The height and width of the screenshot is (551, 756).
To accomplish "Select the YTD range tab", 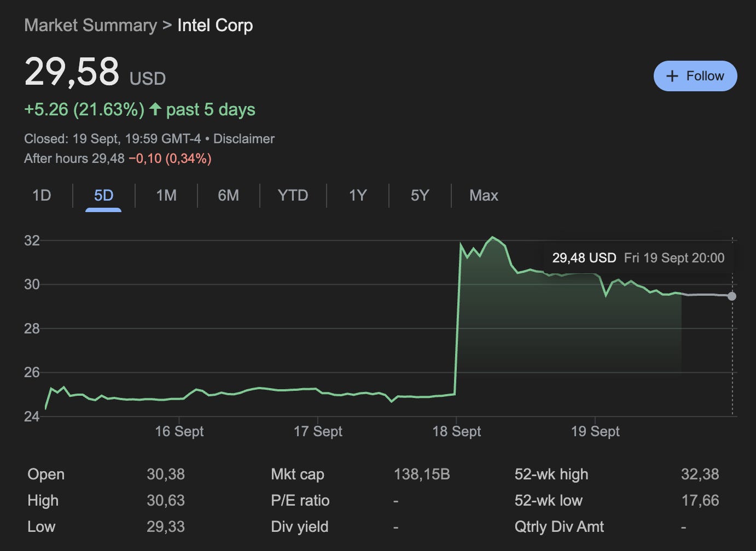I will pyautogui.click(x=293, y=195).
